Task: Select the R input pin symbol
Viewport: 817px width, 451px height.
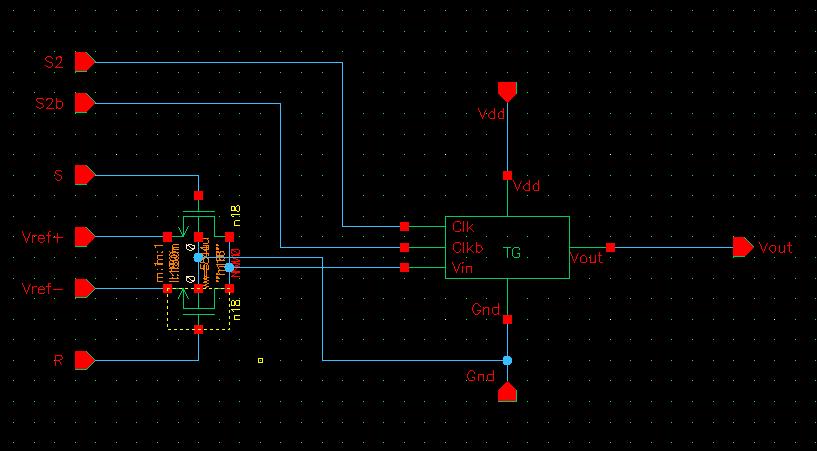Action: pyautogui.click(x=85, y=360)
